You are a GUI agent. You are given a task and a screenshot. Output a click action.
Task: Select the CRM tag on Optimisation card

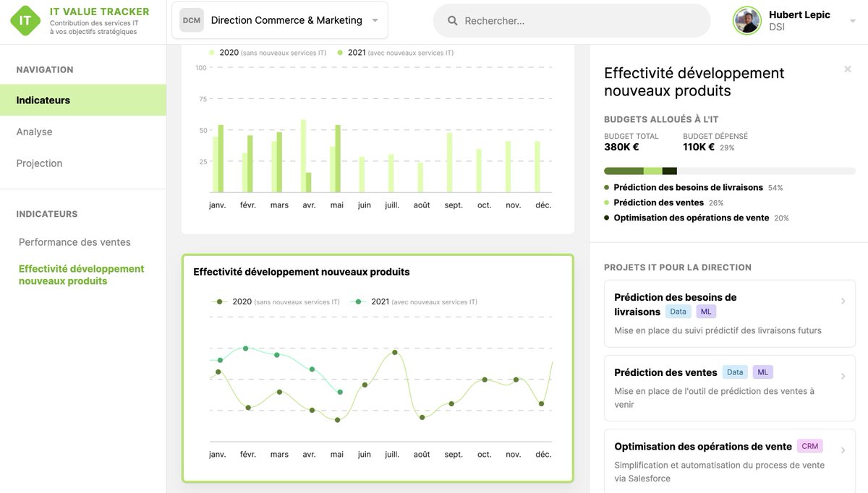pos(809,446)
